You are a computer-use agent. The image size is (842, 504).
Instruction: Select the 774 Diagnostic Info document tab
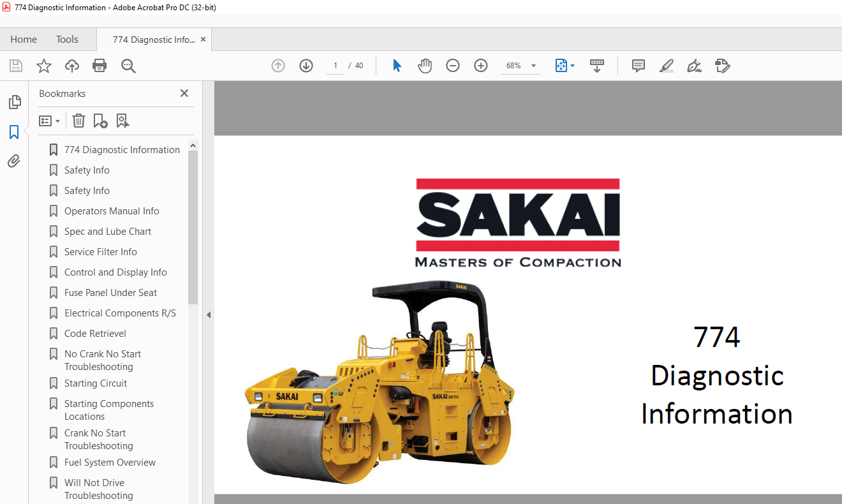154,40
